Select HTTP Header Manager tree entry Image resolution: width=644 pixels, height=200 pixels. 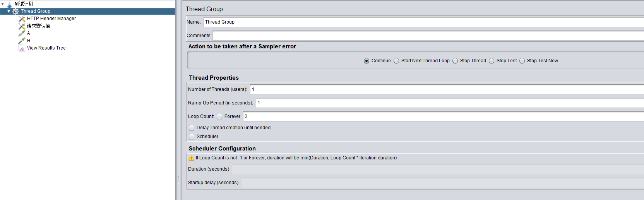[51, 19]
